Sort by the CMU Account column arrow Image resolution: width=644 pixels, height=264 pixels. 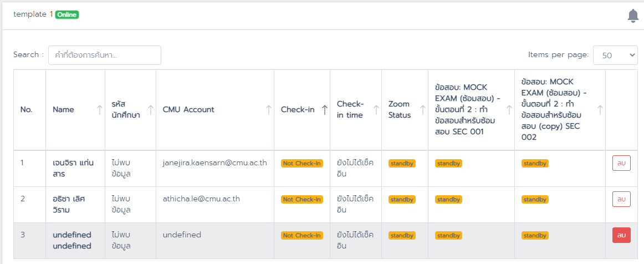[269, 110]
